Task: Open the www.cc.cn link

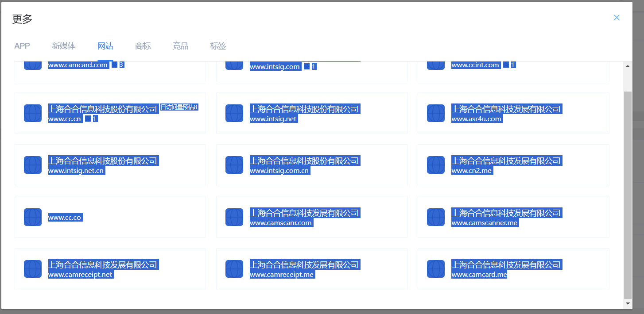Action: pos(65,119)
